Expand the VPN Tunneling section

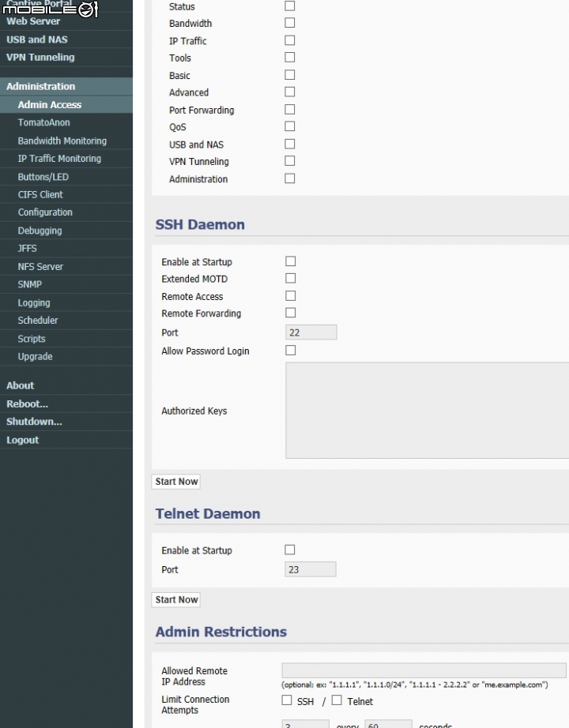pos(40,58)
